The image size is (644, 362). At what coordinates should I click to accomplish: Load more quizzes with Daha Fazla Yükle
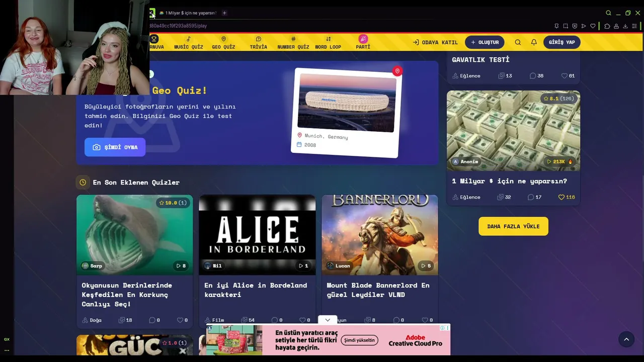tap(513, 226)
